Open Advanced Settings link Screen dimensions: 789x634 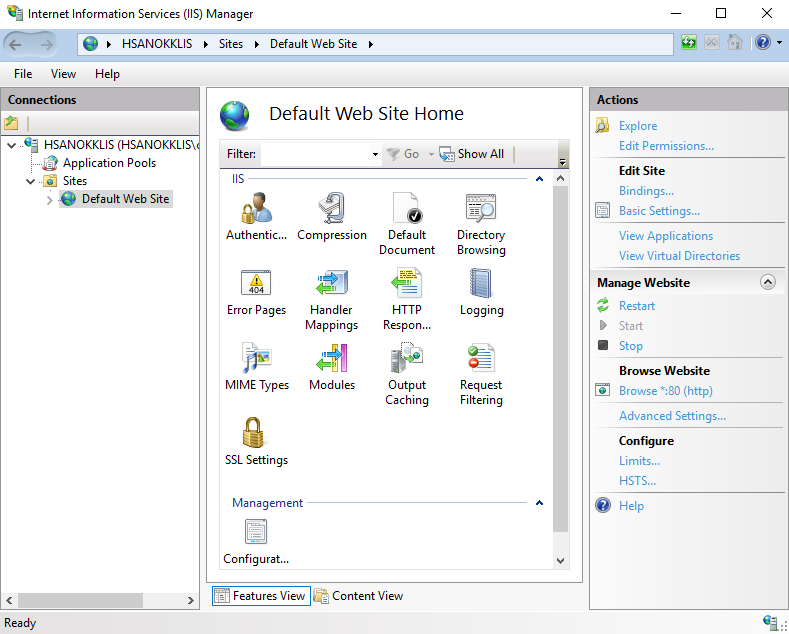pos(672,416)
